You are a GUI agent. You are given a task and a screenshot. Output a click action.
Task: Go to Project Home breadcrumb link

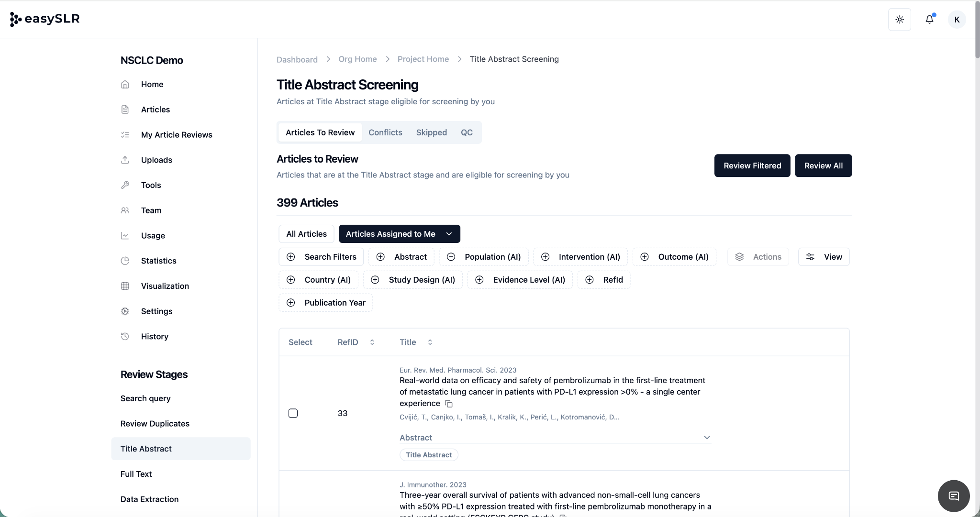click(423, 59)
